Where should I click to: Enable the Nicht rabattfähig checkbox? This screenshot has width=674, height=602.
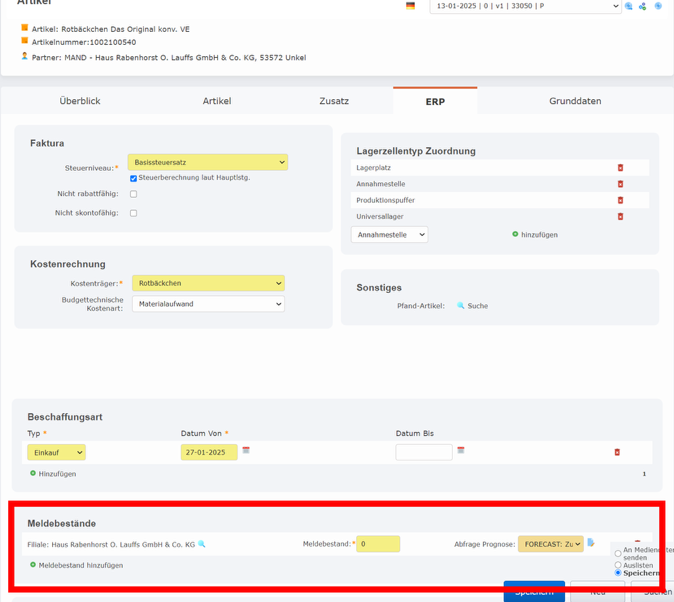133,194
